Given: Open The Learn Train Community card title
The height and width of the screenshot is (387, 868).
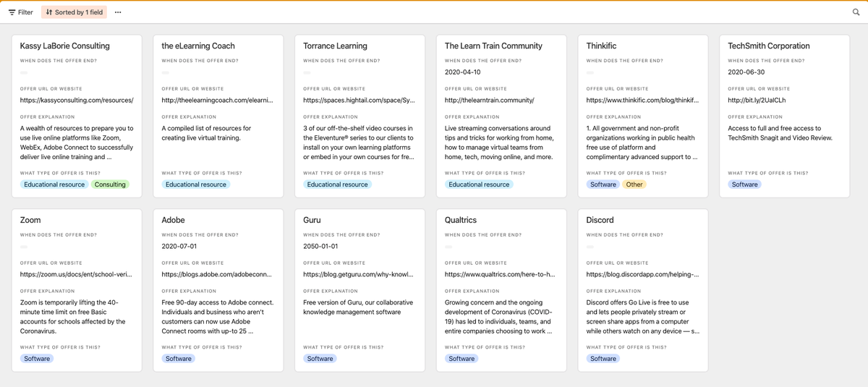Looking at the screenshot, I should coord(493,46).
